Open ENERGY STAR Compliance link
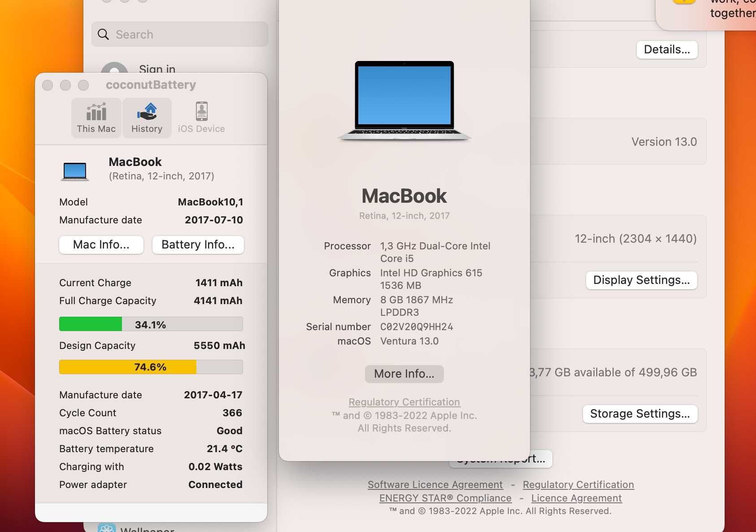This screenshot has width=756, height=532. (x=445, y=498)
